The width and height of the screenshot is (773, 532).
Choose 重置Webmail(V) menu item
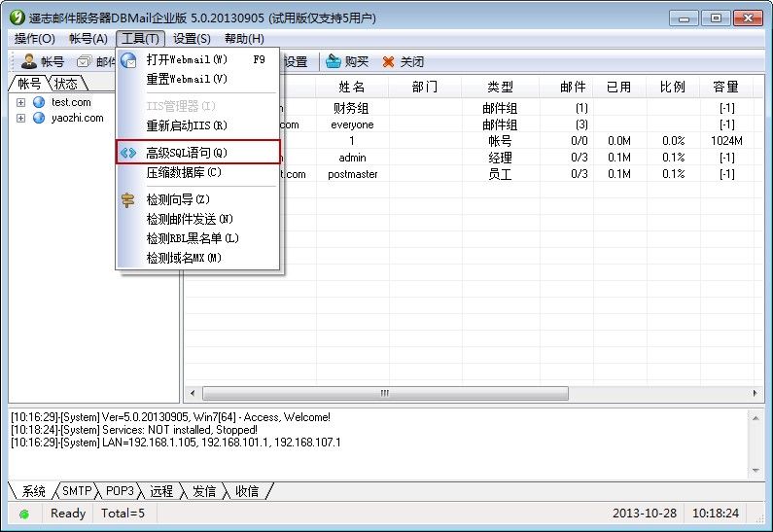[198, 79]
